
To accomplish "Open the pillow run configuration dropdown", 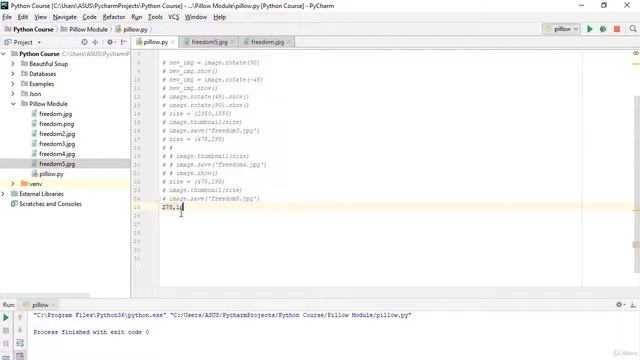I will pos(562,29).
